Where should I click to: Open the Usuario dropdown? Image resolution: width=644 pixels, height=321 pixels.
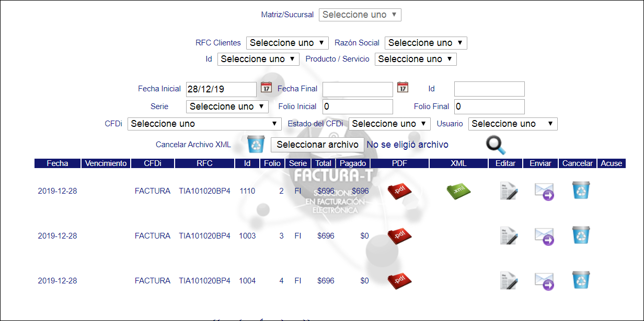coord(512,124)
